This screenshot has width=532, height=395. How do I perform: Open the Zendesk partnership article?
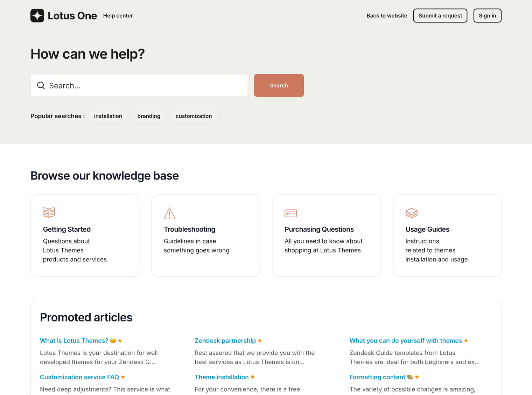[x=225, y=341]
